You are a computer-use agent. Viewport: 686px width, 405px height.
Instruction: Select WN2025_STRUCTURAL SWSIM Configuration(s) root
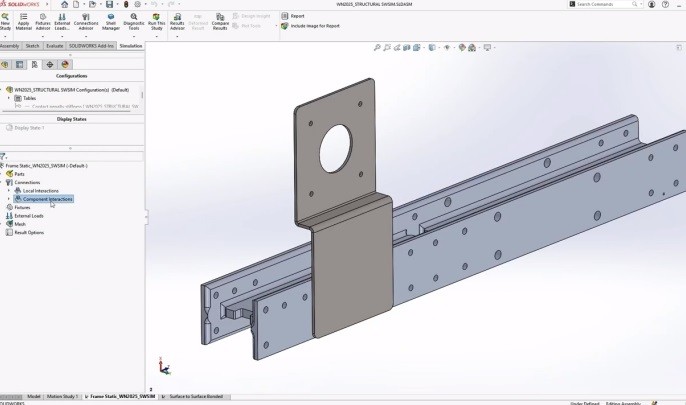click(x=67, y=90)
